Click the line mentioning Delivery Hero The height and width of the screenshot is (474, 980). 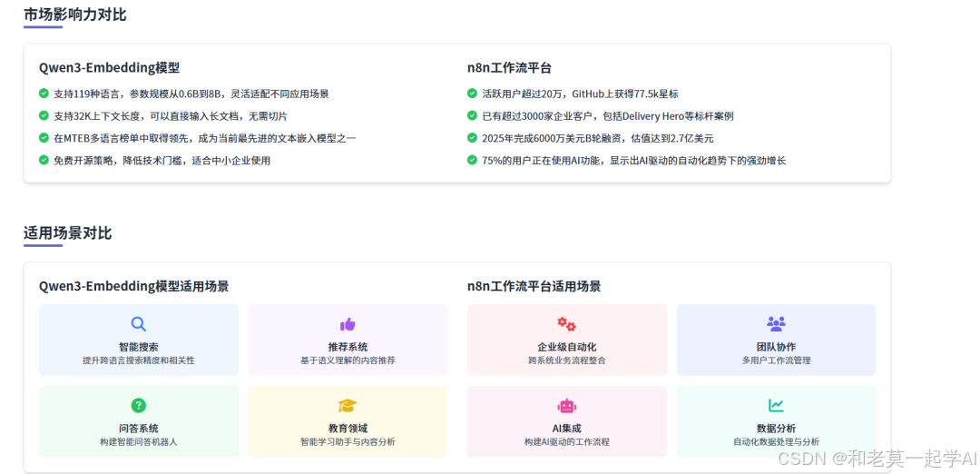[607, 116]
